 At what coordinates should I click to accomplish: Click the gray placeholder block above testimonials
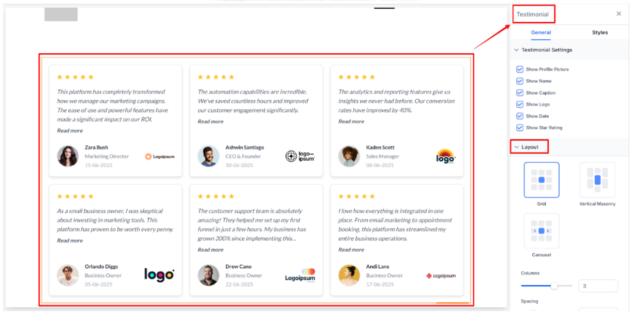coord(61,14)
